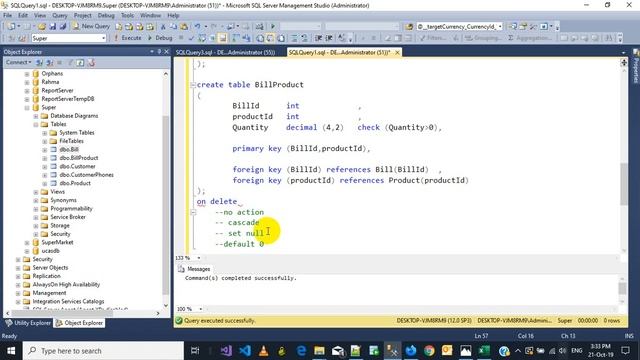Close the SQLQuery1.sql tab
640x360 pixels.
[397, 52]
